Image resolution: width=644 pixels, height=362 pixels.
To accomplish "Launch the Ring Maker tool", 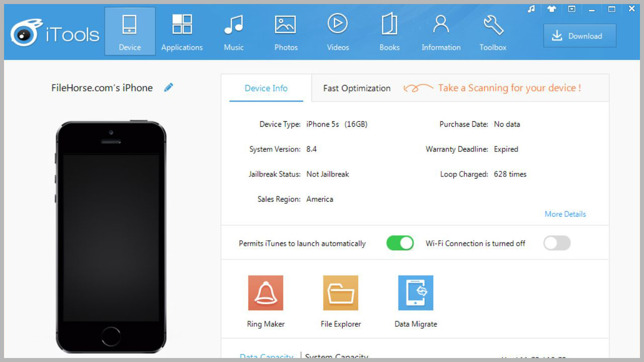I will [x=266, y=302].
